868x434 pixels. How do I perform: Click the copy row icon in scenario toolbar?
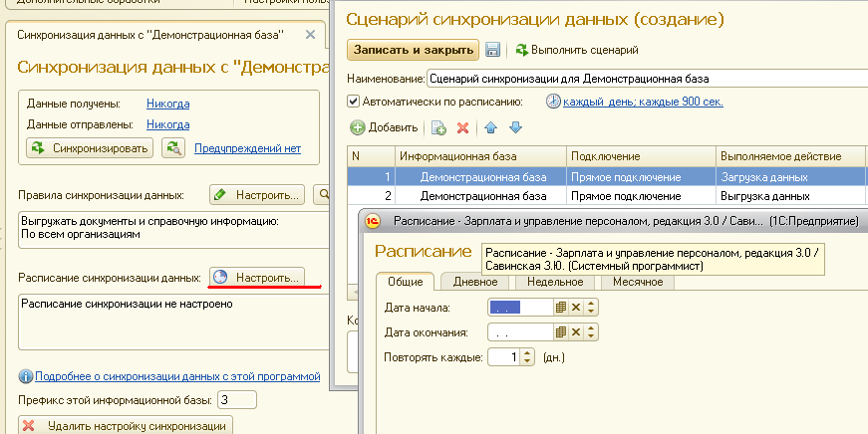click(438, 127)
